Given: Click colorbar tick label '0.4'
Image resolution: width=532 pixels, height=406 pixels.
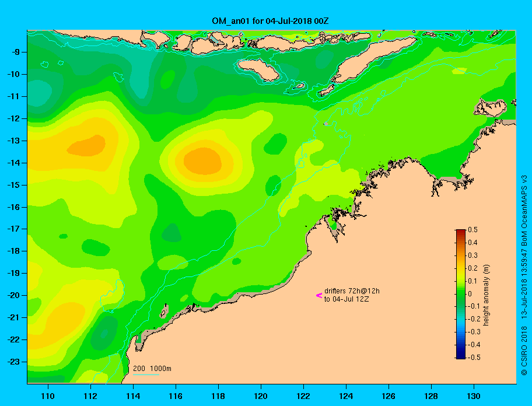Looking at the screenshot, I should [473, 243].
